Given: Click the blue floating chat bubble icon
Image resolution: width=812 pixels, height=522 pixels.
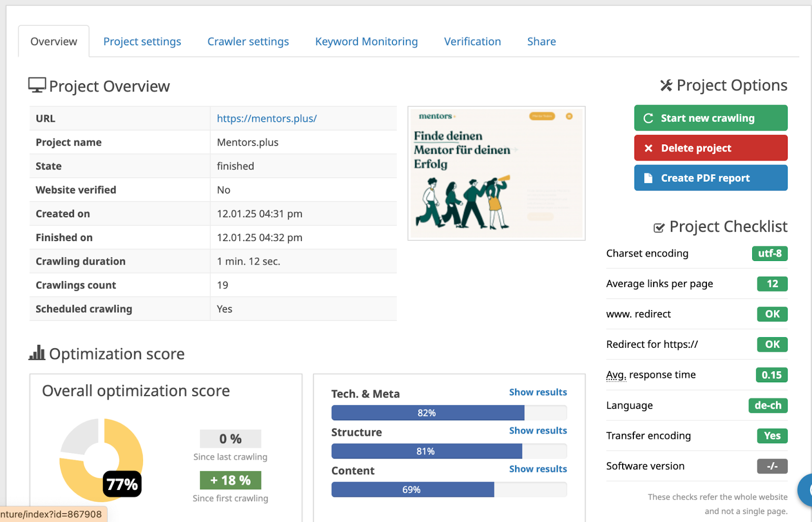Looking at the screenshot, I should coord(806,490).
